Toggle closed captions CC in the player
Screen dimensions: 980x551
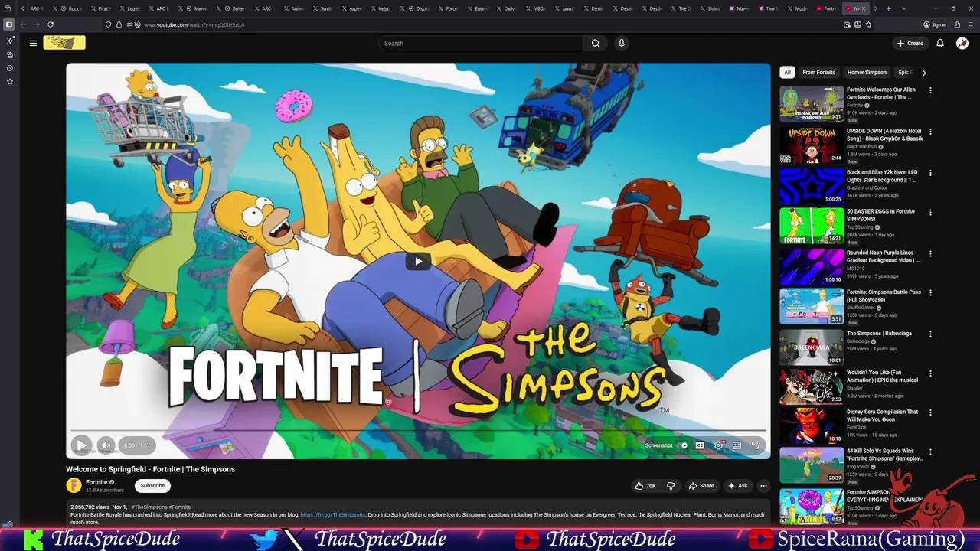tap(700, 445)
